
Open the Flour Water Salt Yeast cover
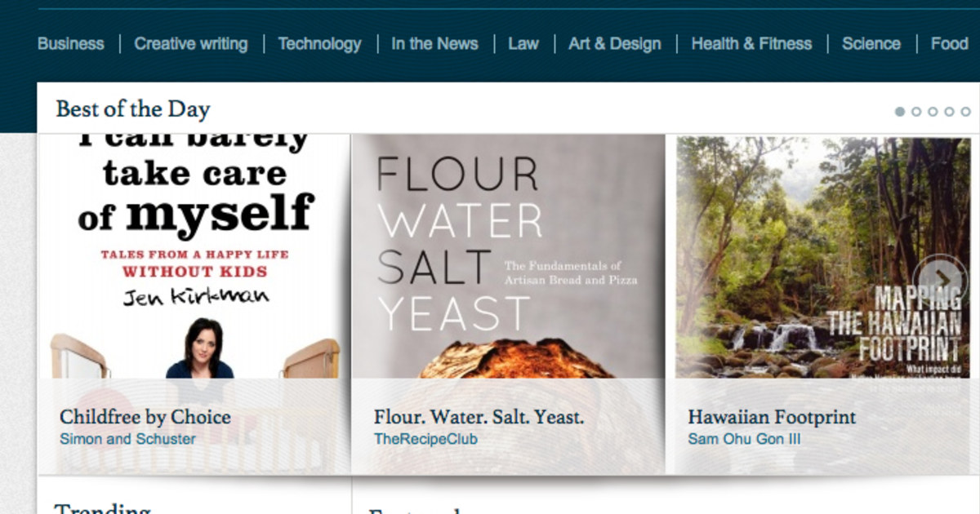pos(508,256)
